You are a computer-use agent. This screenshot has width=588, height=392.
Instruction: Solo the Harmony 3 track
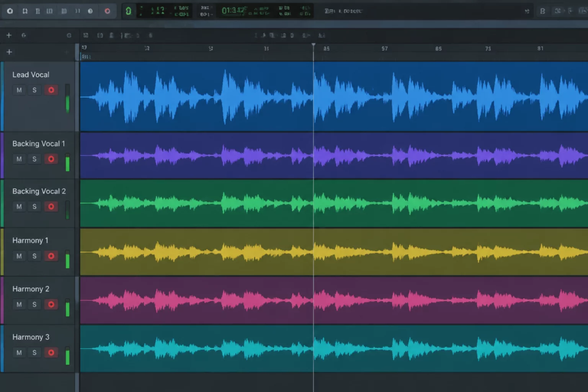tap(34, 353)
